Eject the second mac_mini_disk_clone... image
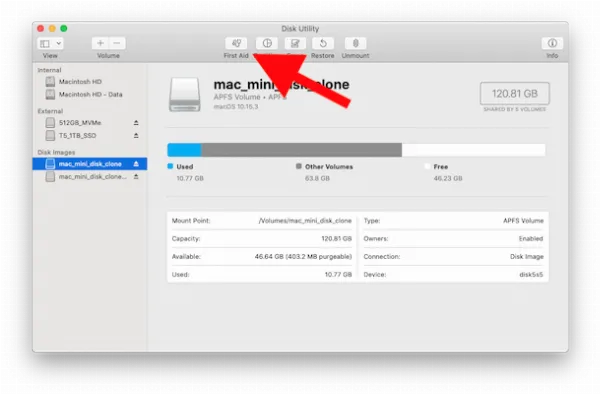Image resolution: width=600 pixels, height=394 pixels. (x=136, y=177)
